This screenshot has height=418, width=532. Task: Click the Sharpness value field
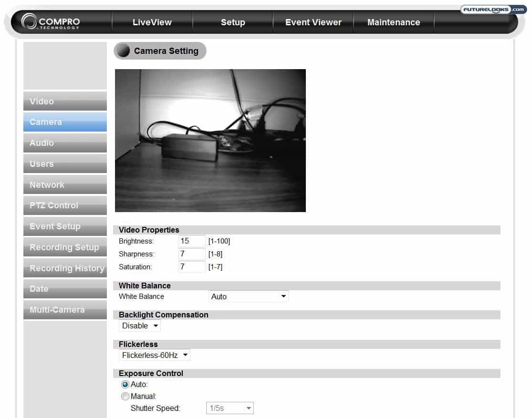pos(192,254)
